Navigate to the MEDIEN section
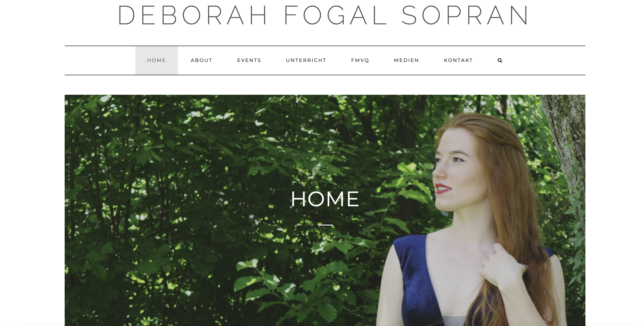644x326 pixels. pos(406,60)
